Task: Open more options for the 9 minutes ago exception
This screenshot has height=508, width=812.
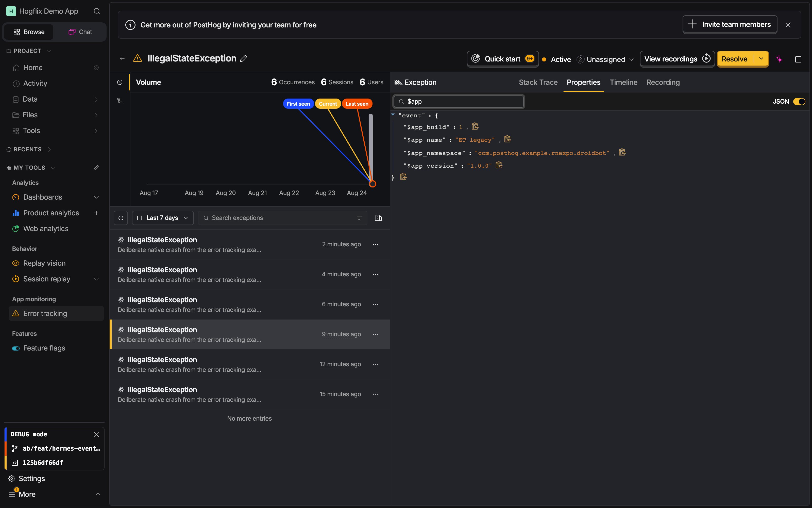Action: [376, 334]
